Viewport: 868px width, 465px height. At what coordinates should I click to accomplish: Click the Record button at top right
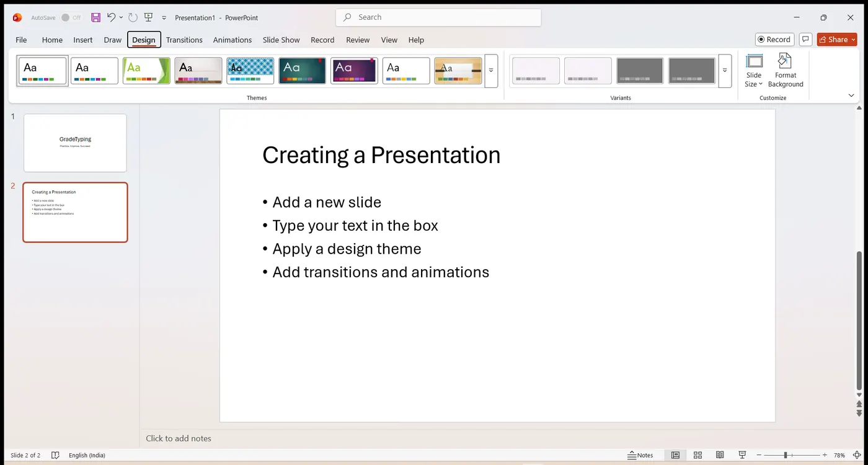[x=774, y=39]
